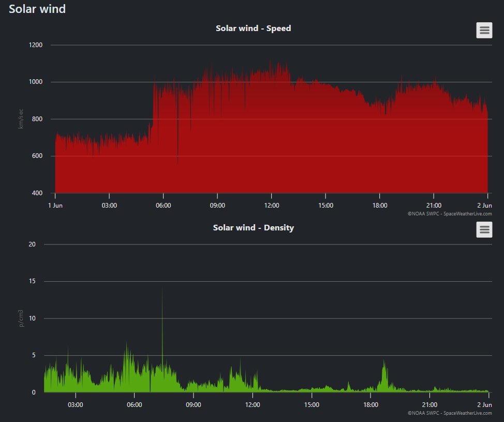
Task: Click the density bump just after 18:00
Action: pyautogui.click(x=384, y=376)
